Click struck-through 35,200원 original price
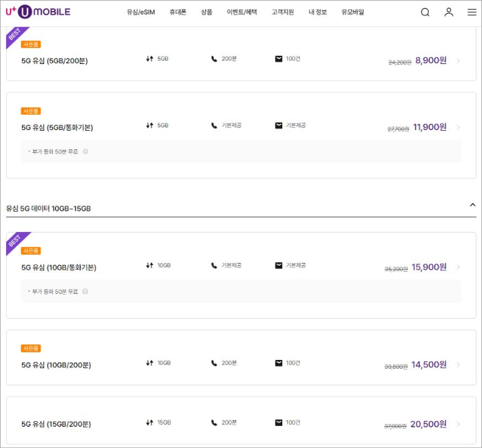482x448 pixels. point(396,269)
